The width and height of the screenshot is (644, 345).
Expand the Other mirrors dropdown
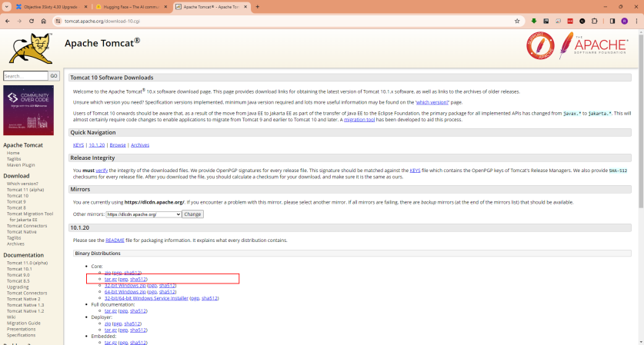tap(144, 214)
